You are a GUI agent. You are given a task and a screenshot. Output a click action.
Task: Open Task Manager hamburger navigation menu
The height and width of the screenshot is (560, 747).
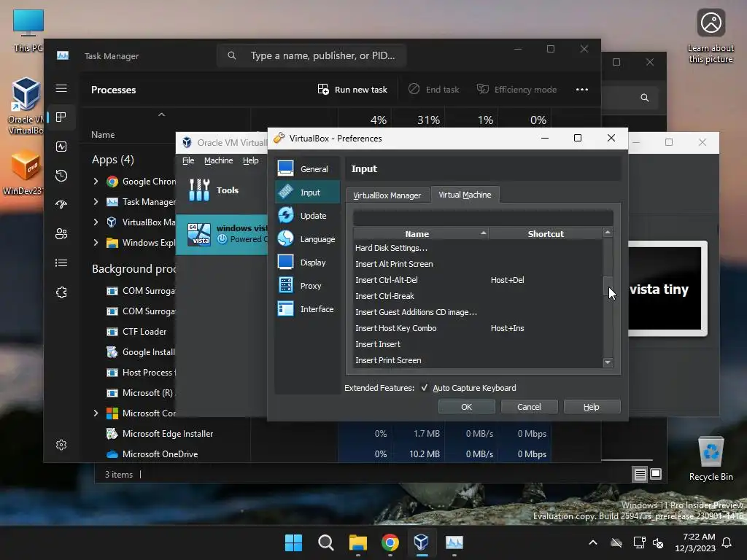[61, 88]
